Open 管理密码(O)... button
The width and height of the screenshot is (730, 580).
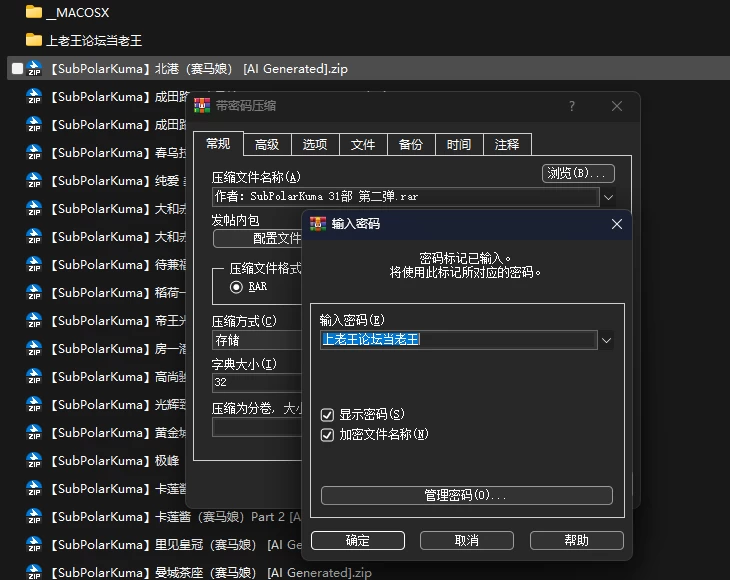(x=466, y=495)
